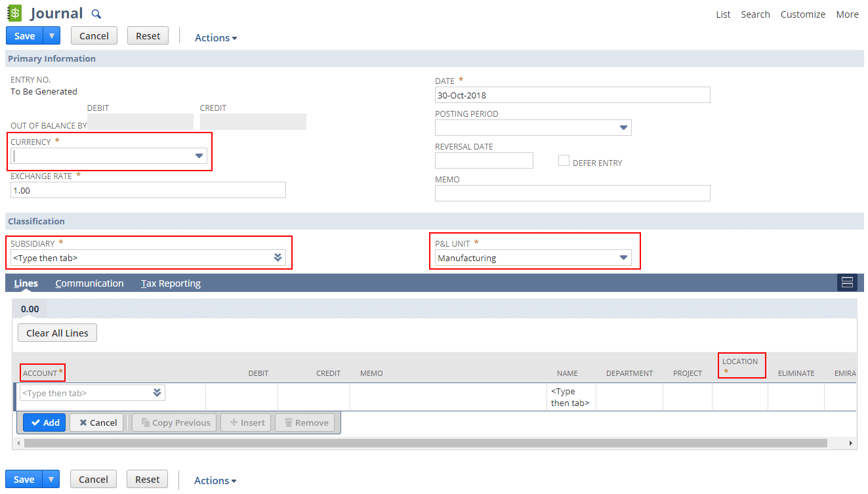The height and width of the screenshot is (494, 868).
Task: Click the top Save button
Action: pos(24,35)
